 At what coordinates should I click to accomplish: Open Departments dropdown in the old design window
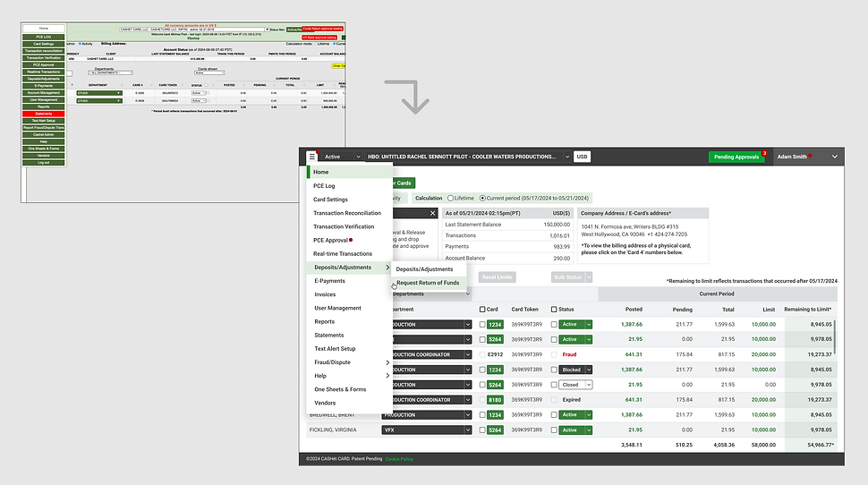click(x=110, y=72)
